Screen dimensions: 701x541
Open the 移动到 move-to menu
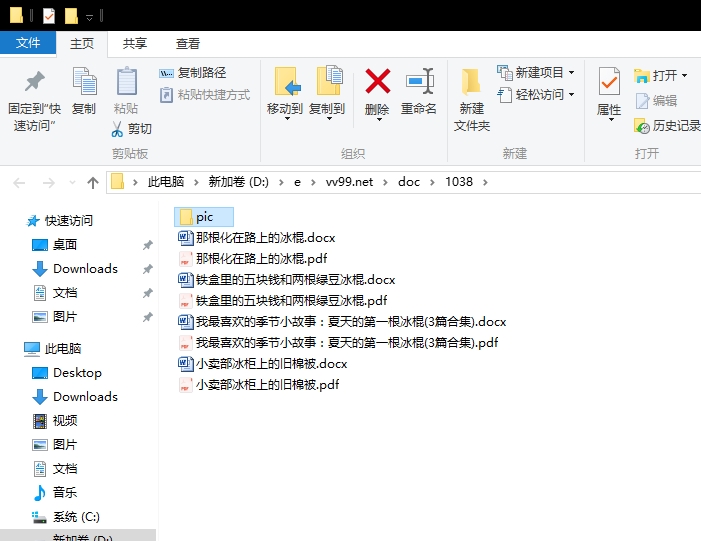285,94
